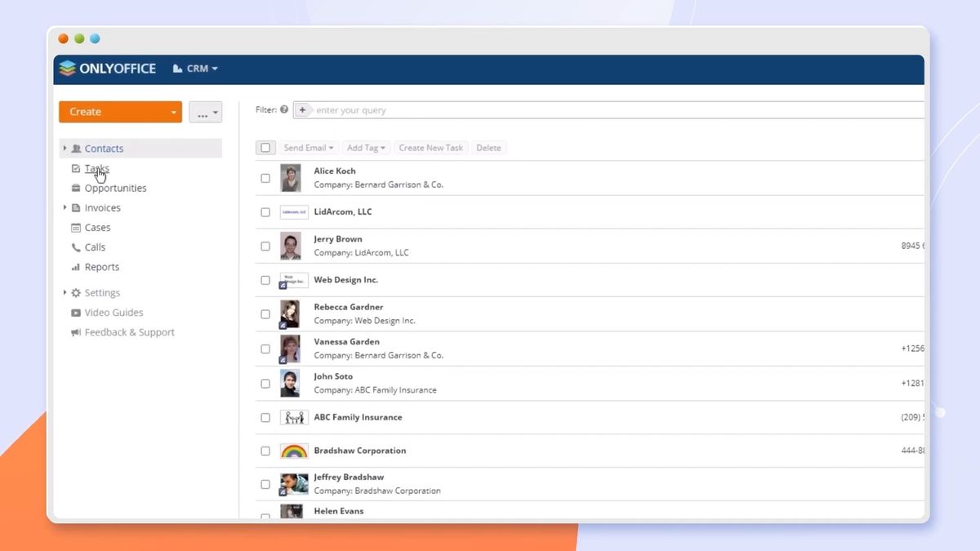
Task: Check the select-all checkbox in the toolbar
Action: [x=265, y=148]
